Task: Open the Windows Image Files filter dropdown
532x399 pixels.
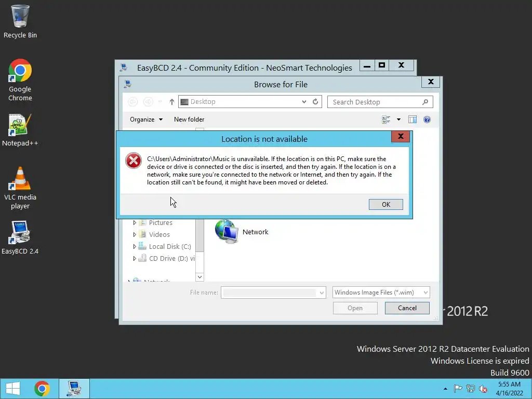Action: click(381, 292)
